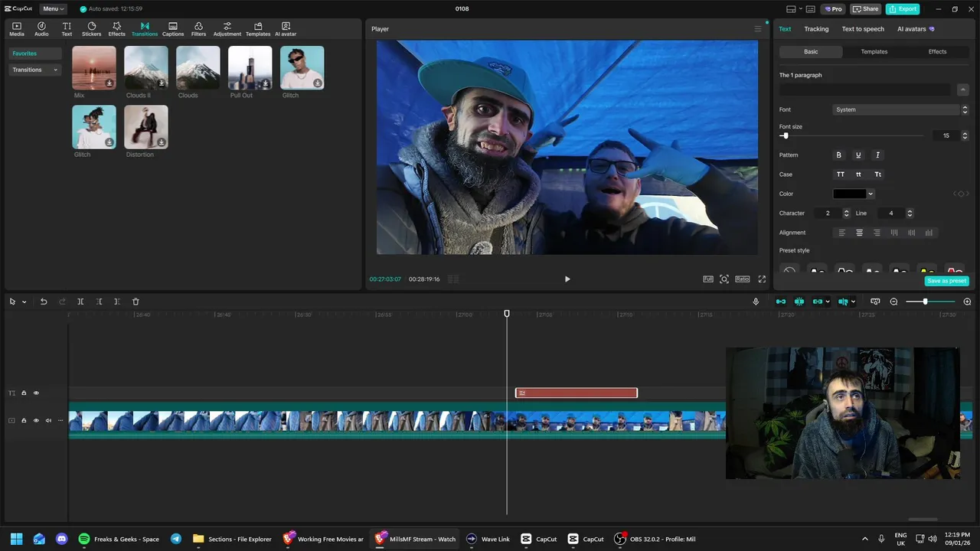The height and width of the screenshot is (551, 980).
Task: Click the black text color swatch
Action: click(x=849, y=194)
